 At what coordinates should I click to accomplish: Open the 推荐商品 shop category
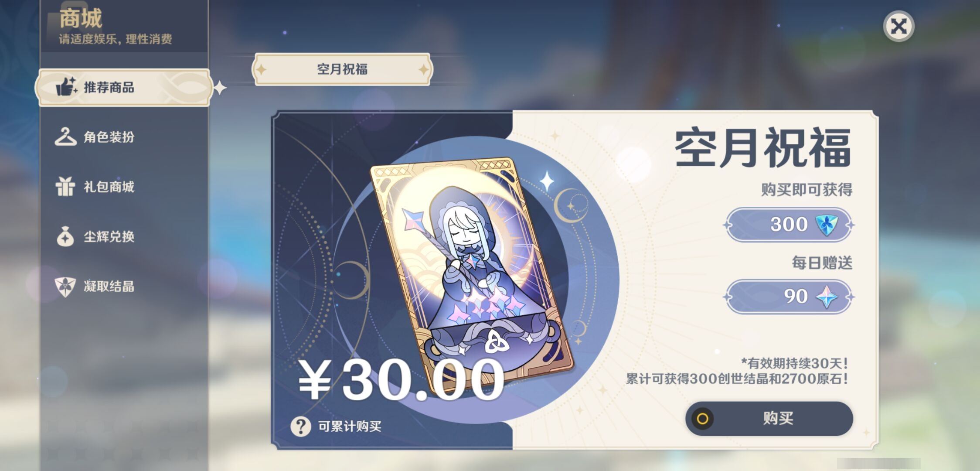point(124,87)
